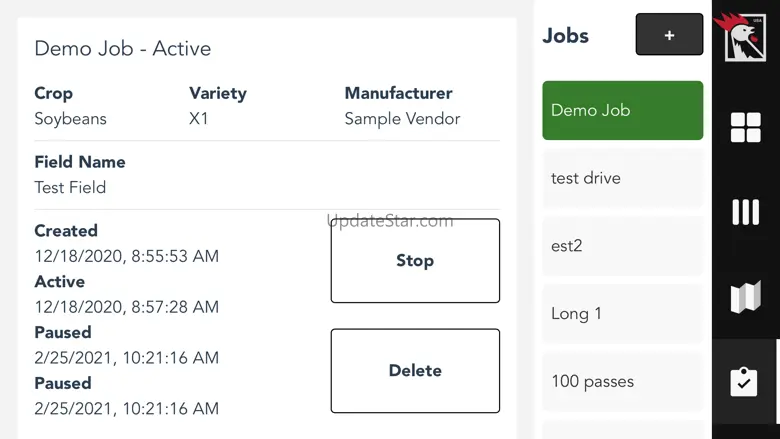The width and height of the screenshot is (780, 439).
Task: Click the rooster logo icon
Action: (x=744, y=38)
